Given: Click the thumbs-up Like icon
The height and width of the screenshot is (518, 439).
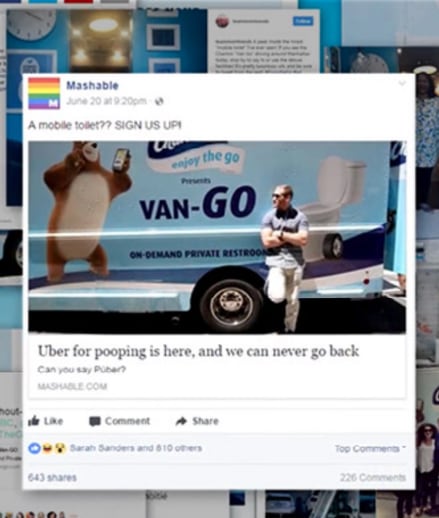Looking at the screenshot, I should tap(34, 421).
